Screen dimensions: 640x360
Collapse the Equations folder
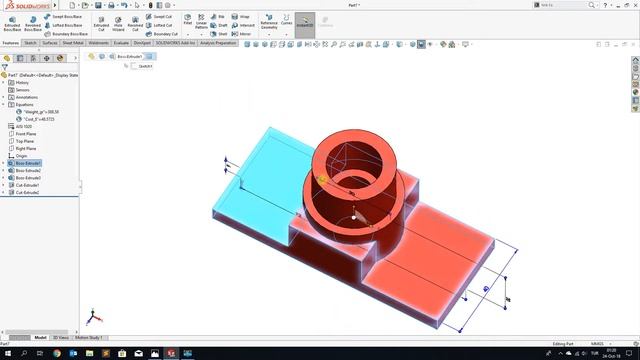(x=4, y=104)
